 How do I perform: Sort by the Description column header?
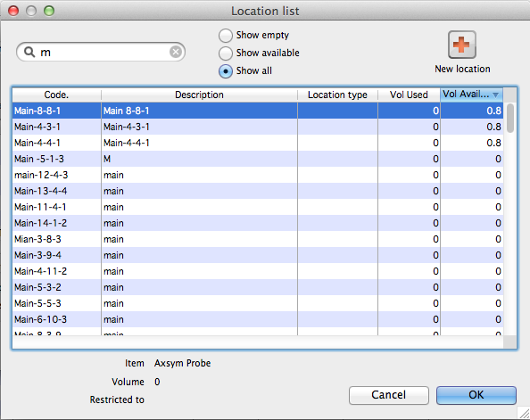point(199,95)
